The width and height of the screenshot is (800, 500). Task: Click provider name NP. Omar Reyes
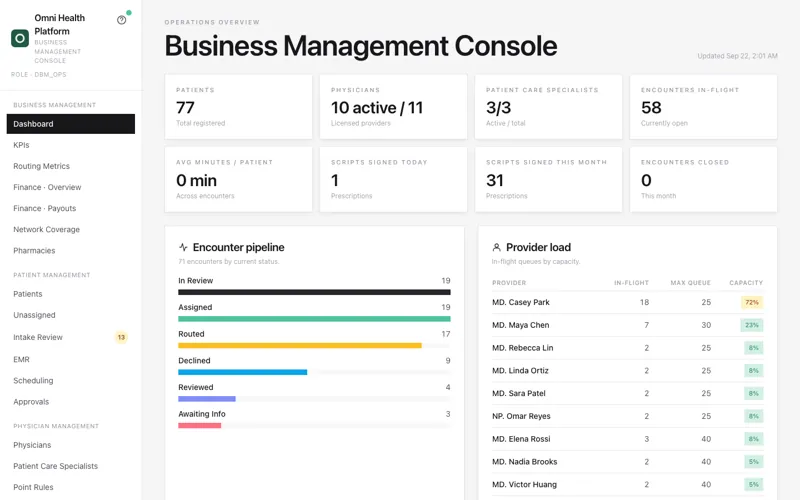pyautogui.click(x=521, y=416)
